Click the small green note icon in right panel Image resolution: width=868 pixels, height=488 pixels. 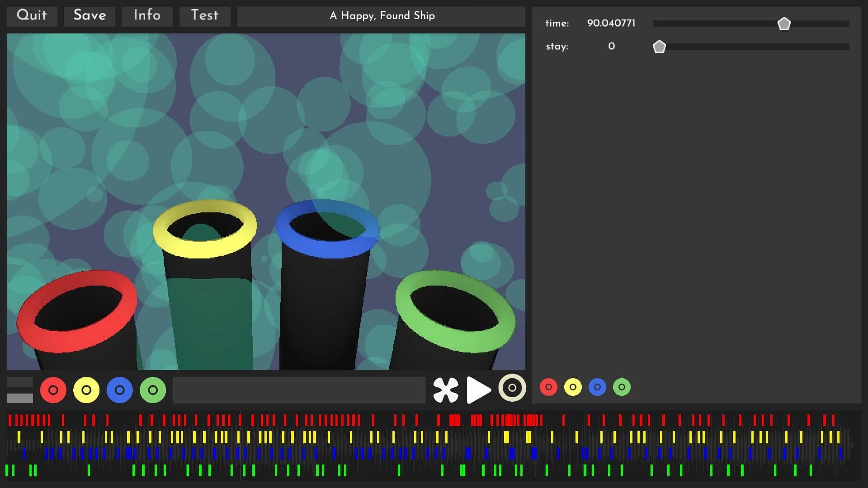(x=622, y=387)
